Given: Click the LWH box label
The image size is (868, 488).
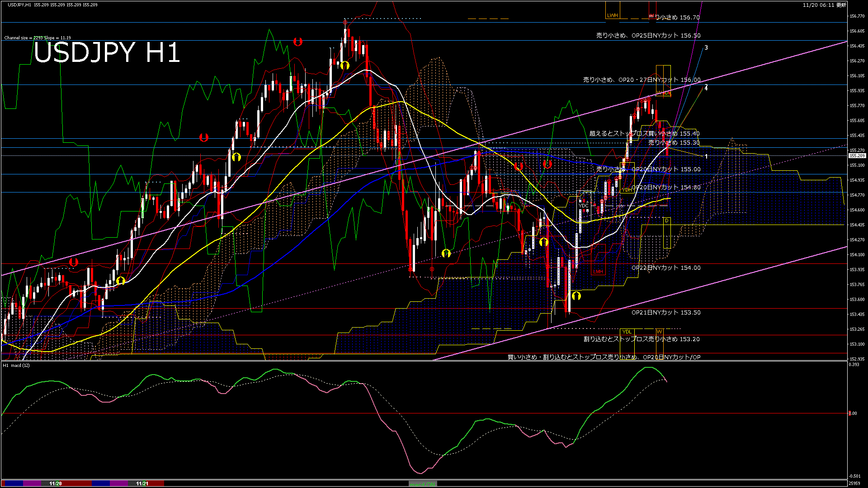Looking at the screenshot, I should tap(612, 15).
